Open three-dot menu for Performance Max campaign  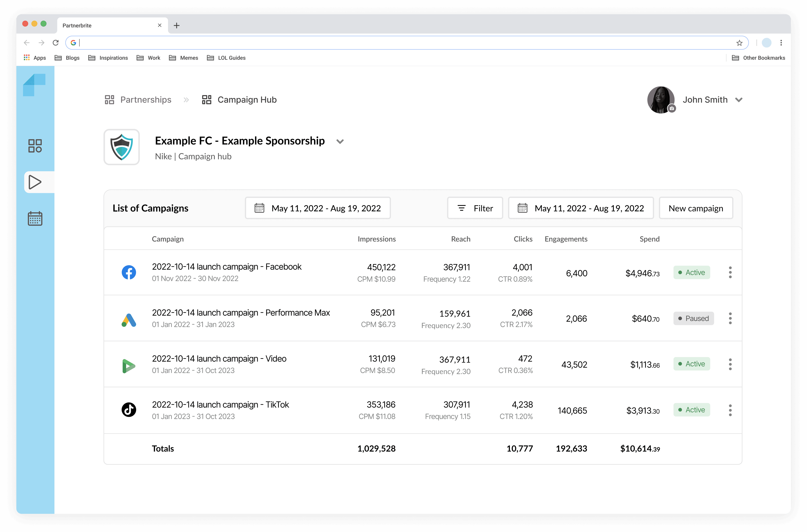[x=730, y=318]
